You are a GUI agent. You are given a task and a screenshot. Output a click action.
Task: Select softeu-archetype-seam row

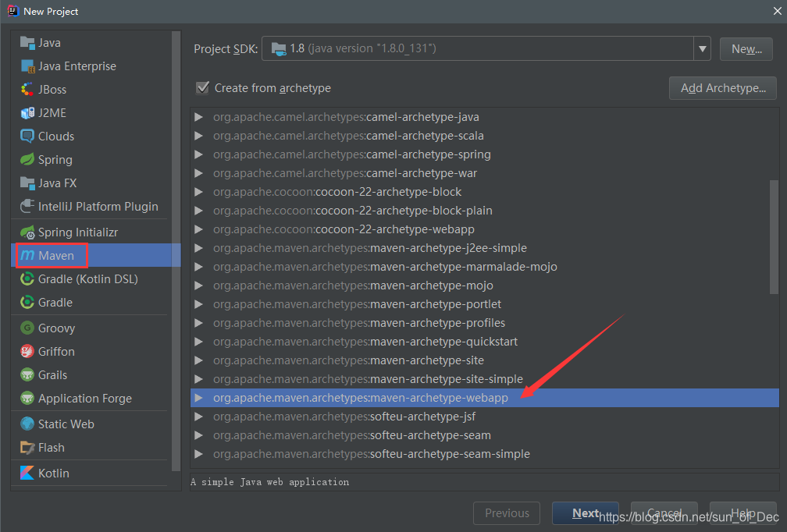pyautogui.click(x=485, y=435)
